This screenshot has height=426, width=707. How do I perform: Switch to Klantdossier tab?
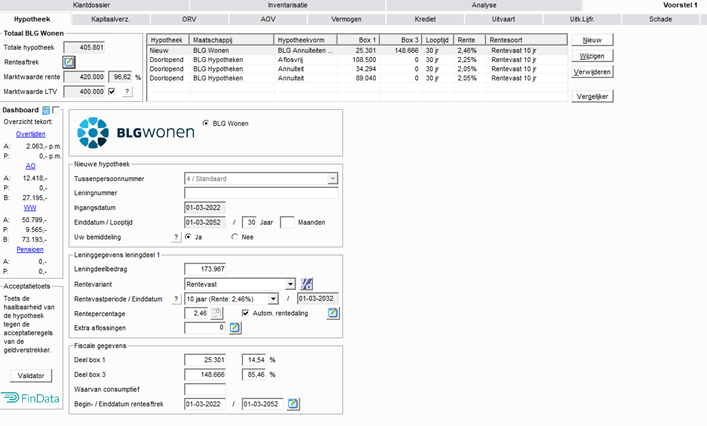(x=92, y=5)
